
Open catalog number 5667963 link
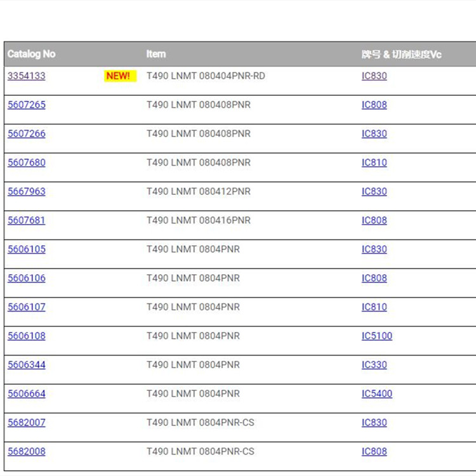27,192
